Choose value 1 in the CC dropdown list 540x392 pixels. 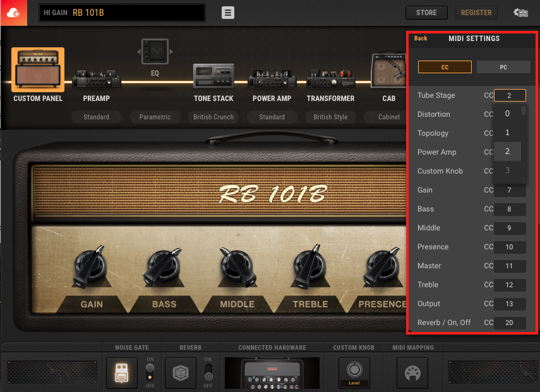click(x=507, y=133)
